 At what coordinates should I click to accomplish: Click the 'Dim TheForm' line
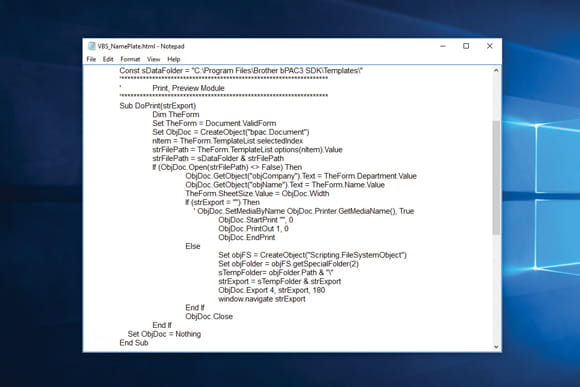176,115
